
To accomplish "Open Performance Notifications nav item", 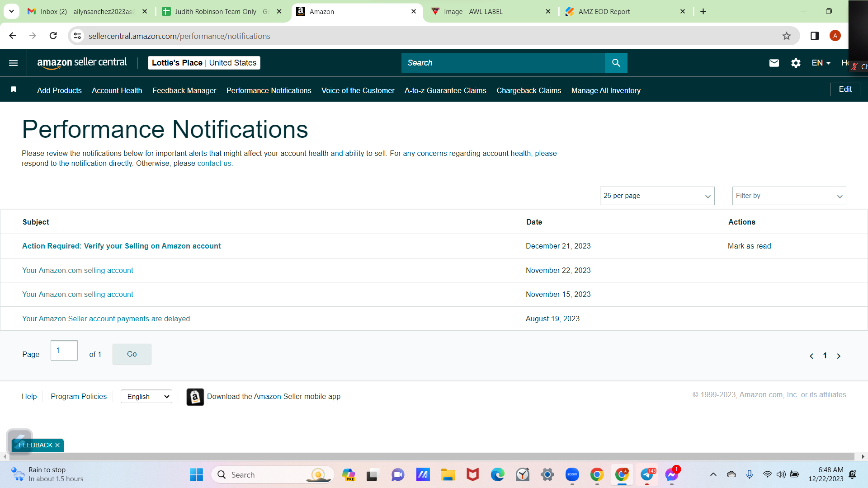I will (x=269, y=90).
